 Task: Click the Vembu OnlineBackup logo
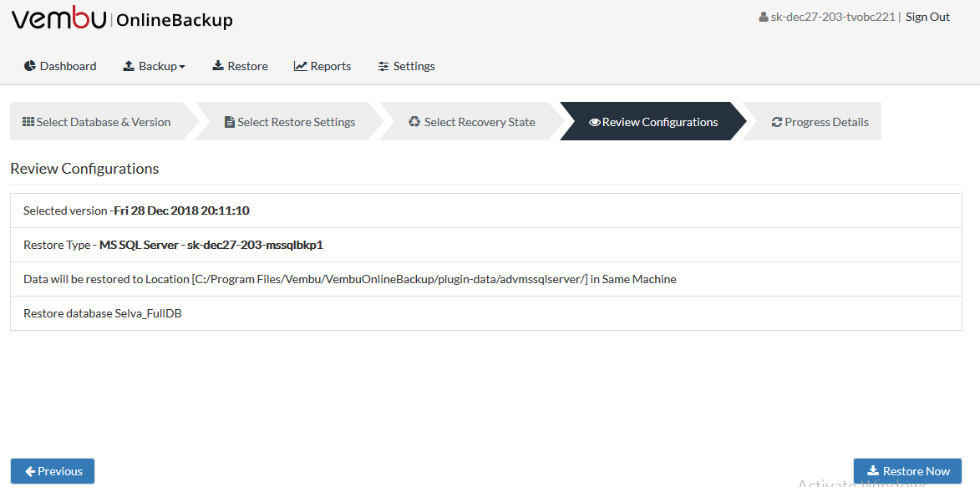tap(123, 18)
